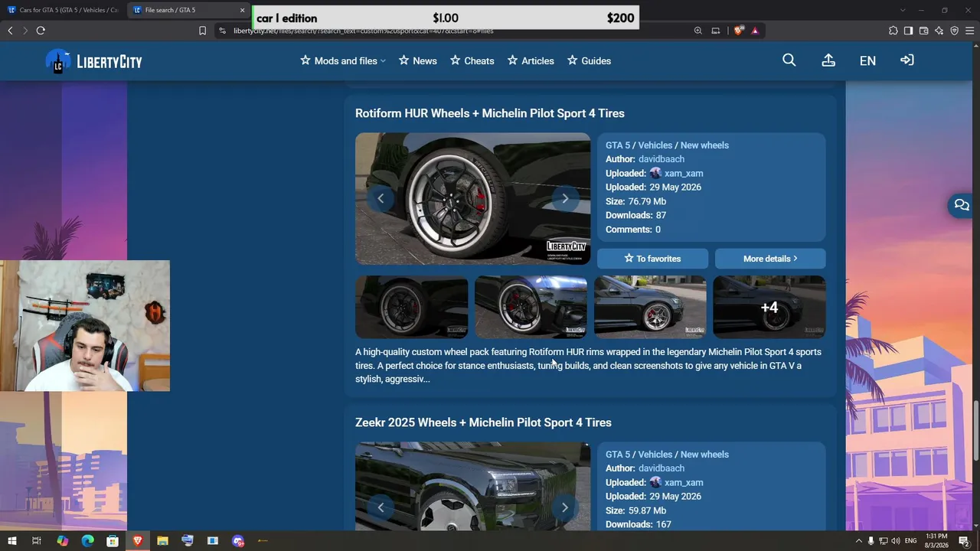Switch to the Cars for GTA 5 tab
Viewport: 980px width, 551px height.
click(x=63, y=10)
